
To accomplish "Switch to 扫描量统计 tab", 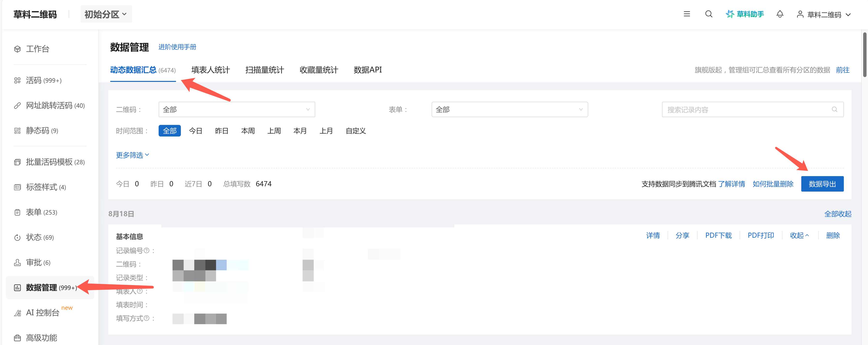I will click(265, 70).
